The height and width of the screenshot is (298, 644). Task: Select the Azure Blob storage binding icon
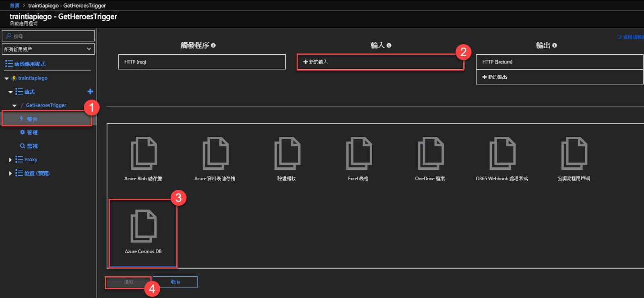tap(144, 153)
